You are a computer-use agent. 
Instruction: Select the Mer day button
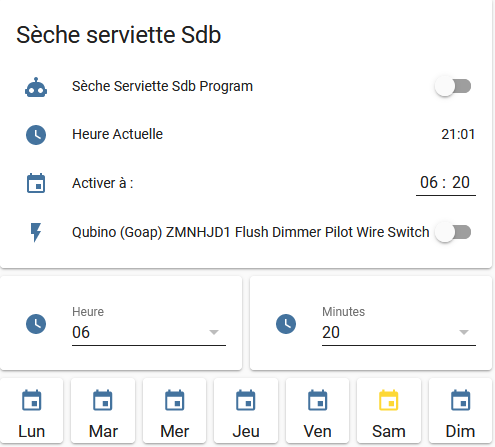pyautogui.click(x=174, y=411)
